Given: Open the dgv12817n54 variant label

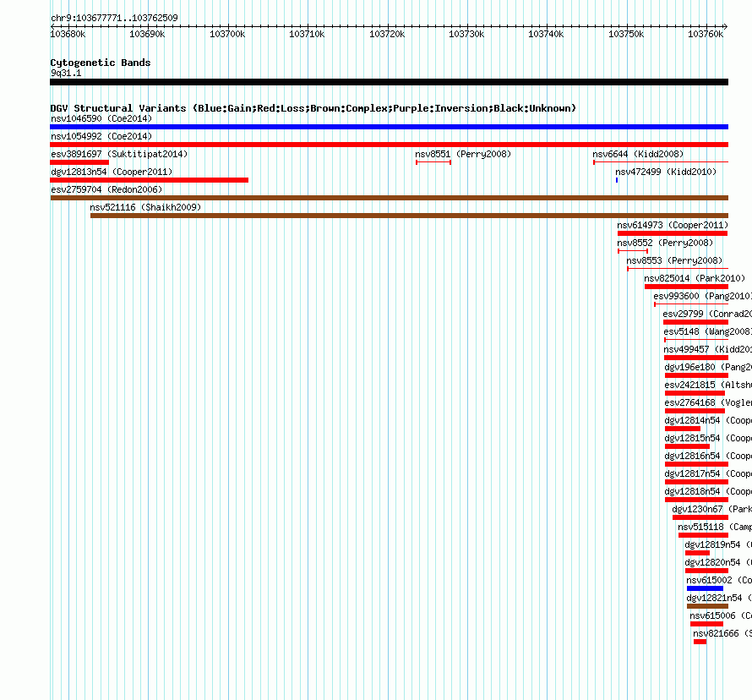Looking at the screenshot, I should pyautogui.click(x=708, y=473).
